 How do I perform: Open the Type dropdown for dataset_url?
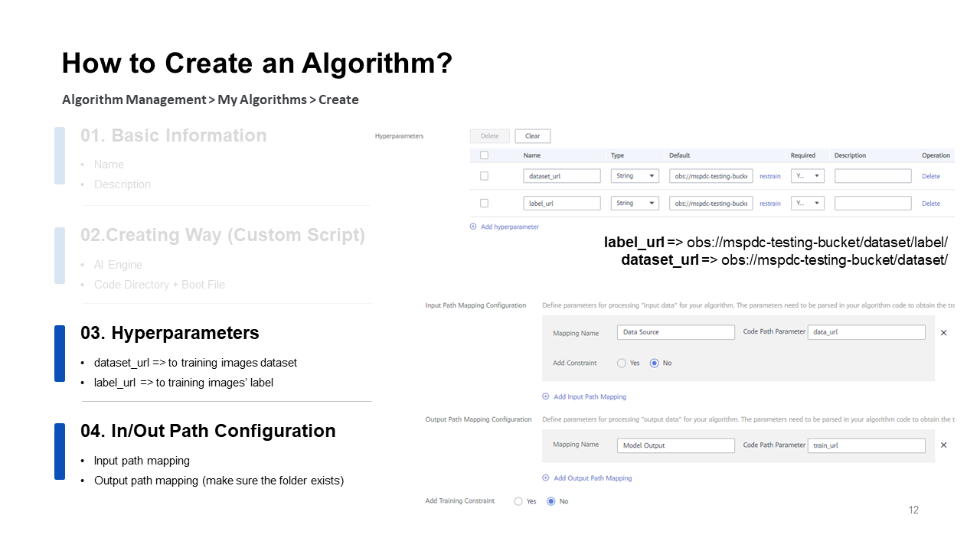(x=635, y=176)
